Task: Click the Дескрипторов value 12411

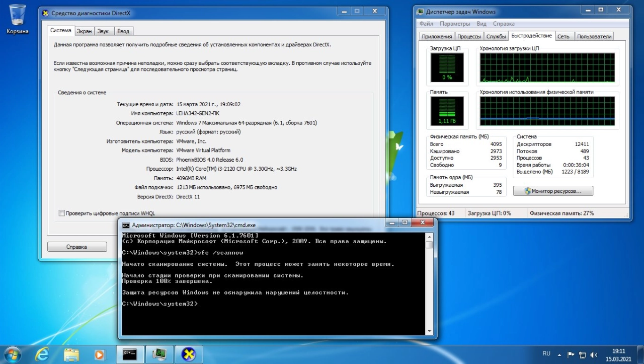Action: [x=582, y=144]
